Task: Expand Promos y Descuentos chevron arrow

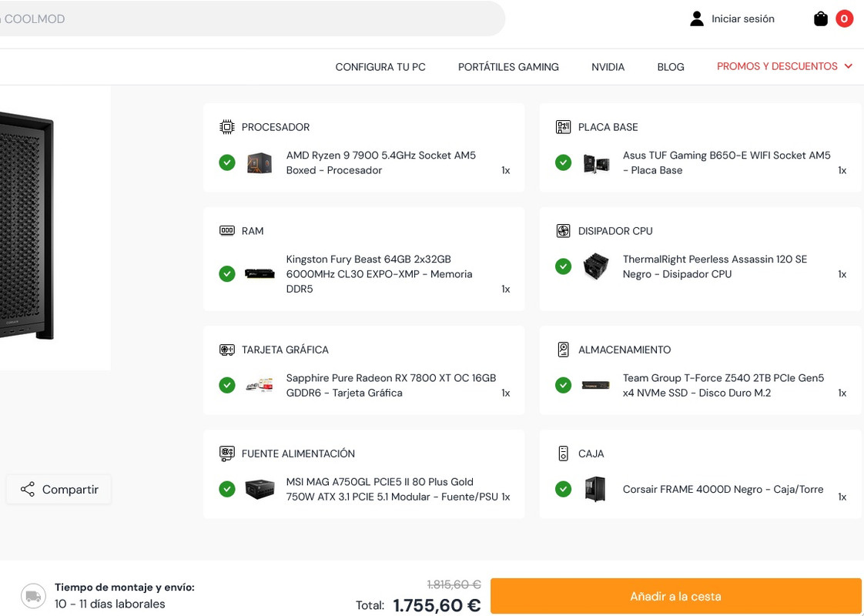Action: pyautogui.click(x=848, y=67)
